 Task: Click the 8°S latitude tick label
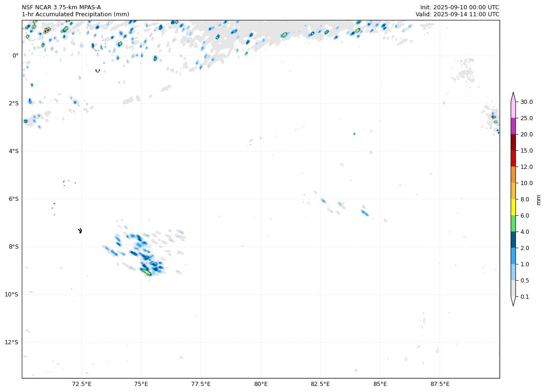(13, 247)
